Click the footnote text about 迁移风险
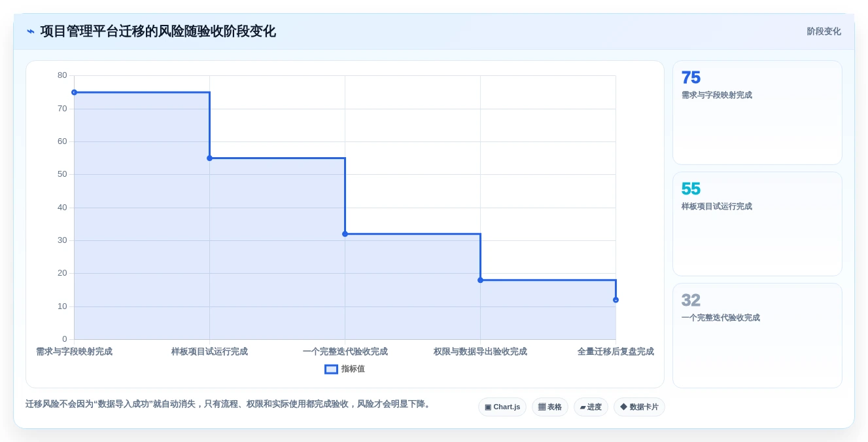This screenshot has width=868, height=442. [x=229, y=404]
